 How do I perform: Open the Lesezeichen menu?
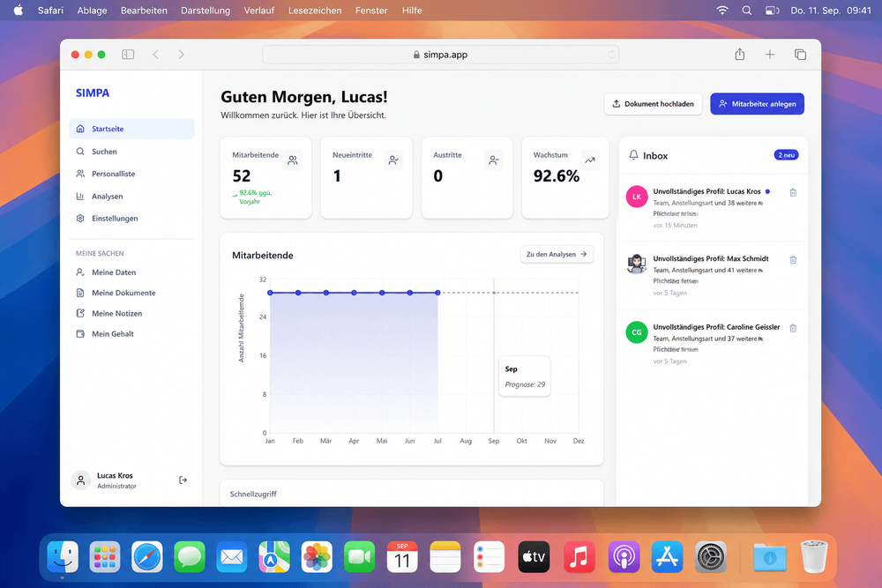coord(315,10)
